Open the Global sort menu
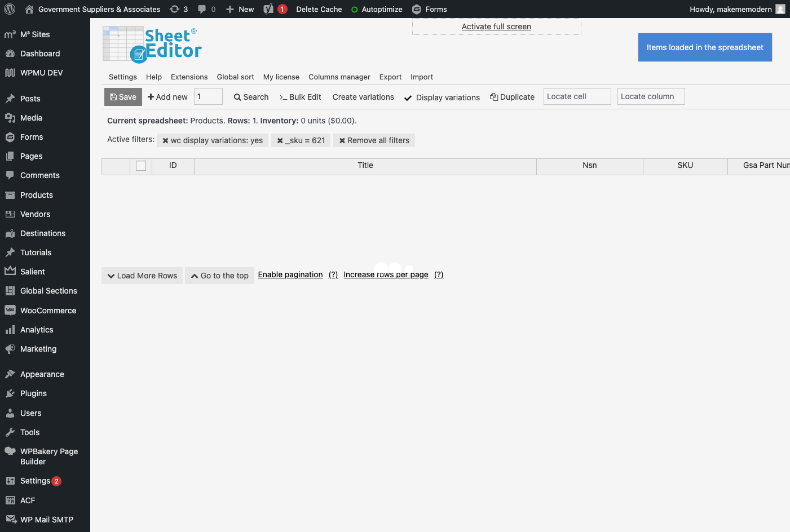790x532 pixels. (x=235, y=77)
